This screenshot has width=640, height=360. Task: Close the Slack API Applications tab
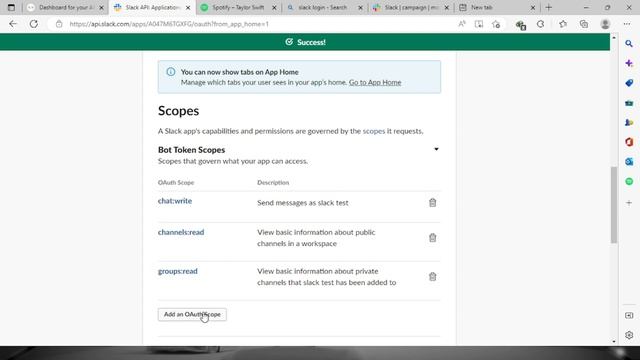(188, 8)
